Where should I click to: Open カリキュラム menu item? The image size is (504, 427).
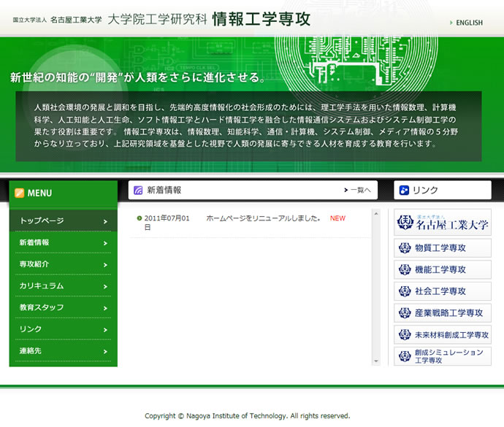pyautogui.click(x=64, y=286)
